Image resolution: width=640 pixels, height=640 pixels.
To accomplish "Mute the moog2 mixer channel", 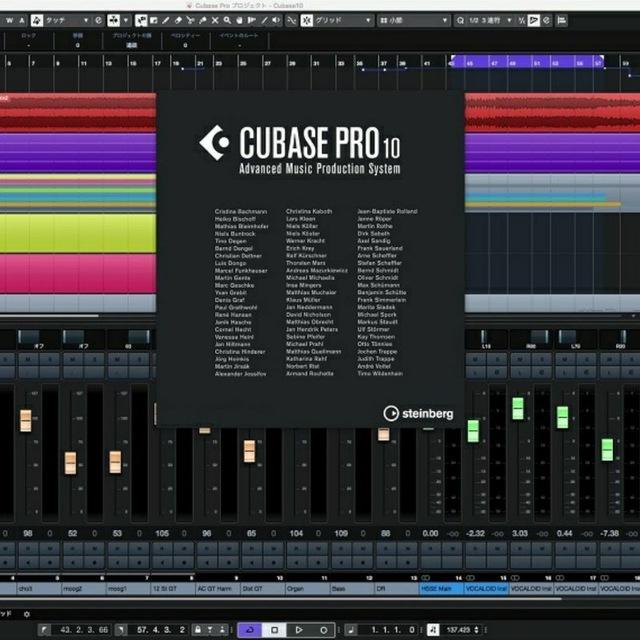I will (x=73, y=359).
